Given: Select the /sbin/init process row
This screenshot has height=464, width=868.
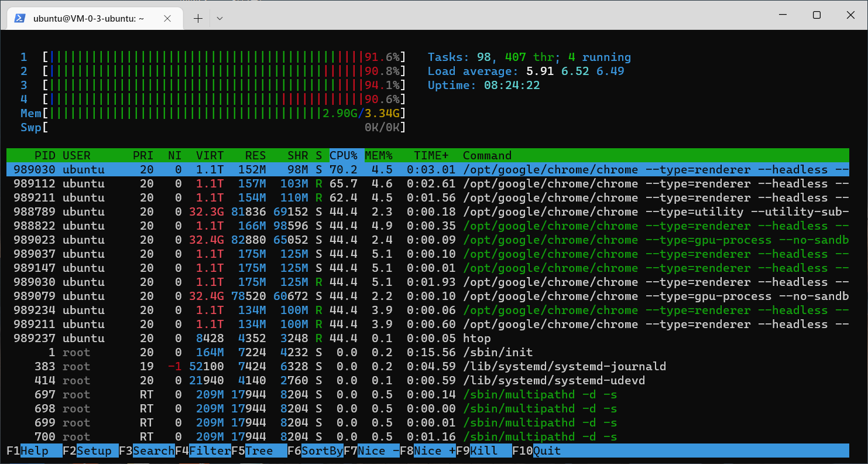Looking at the screenshot, I should (x=428, y=352).
